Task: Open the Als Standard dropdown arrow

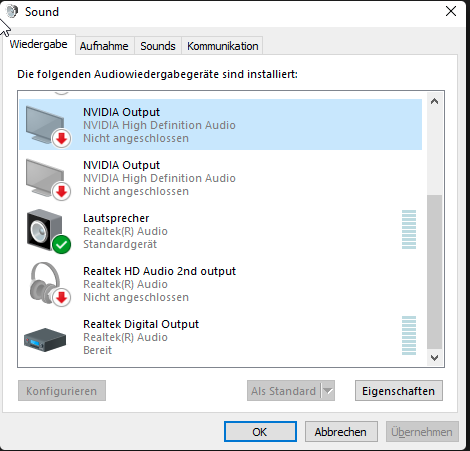Action: [x=328, y=391]
